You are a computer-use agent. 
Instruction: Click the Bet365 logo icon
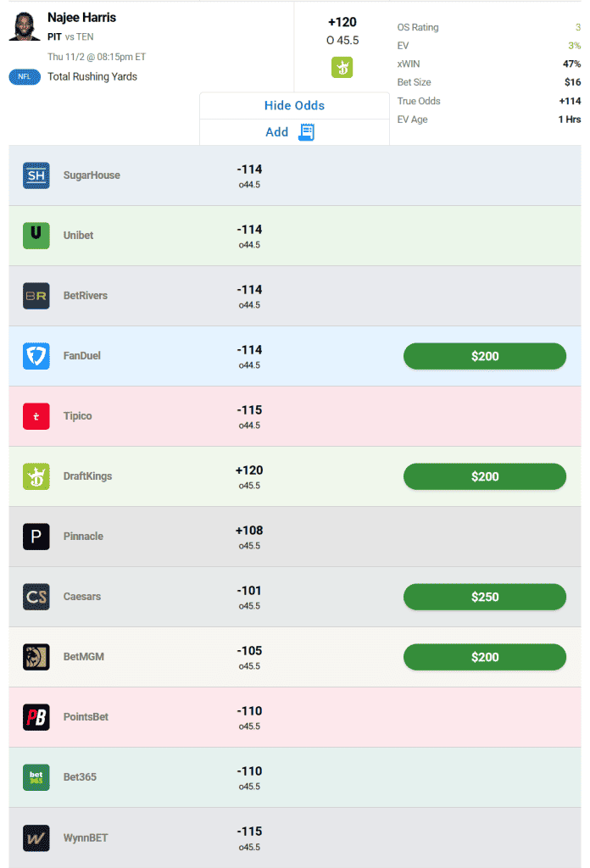coord(36,777)
